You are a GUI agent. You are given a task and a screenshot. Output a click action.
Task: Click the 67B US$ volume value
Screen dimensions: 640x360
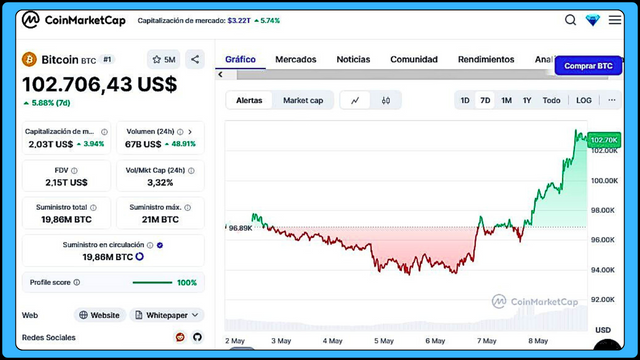tap(143, 144)
